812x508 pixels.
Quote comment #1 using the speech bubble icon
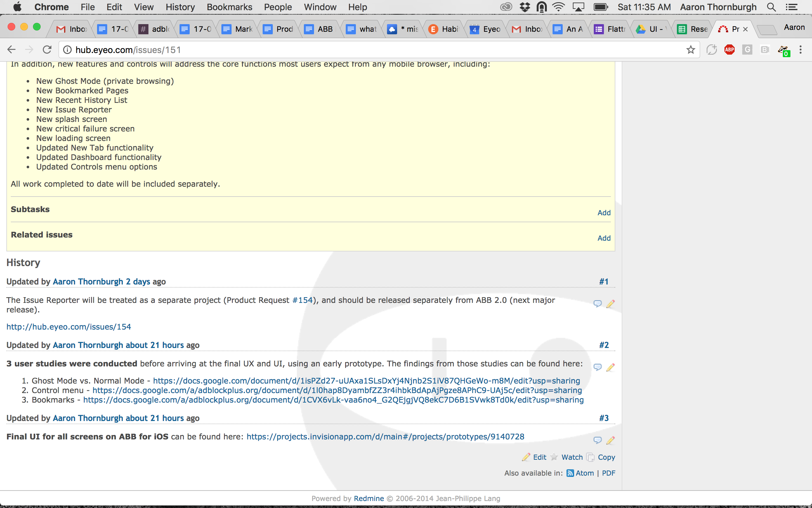(x=597, y=304)
